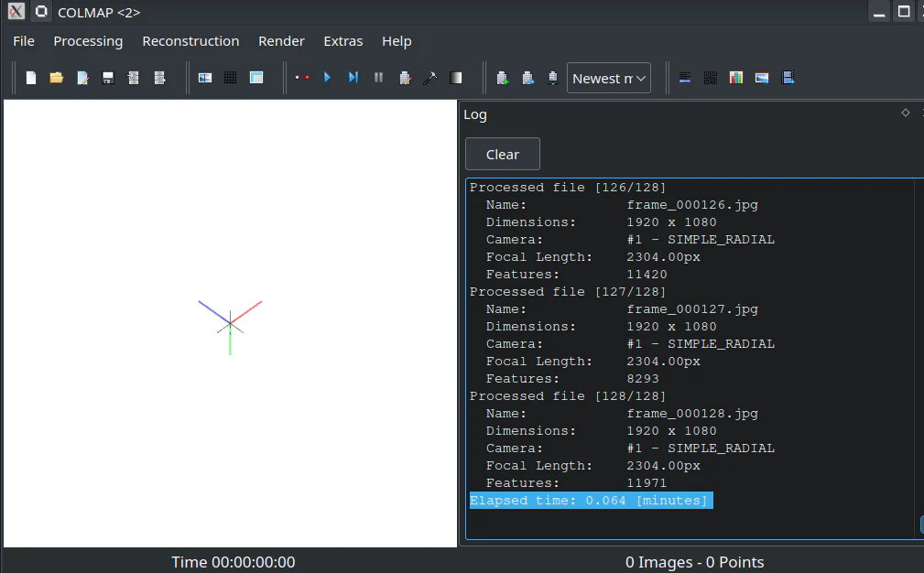The width and height of the screenshot is (924, 573).
Task: Open Feature matching grid icon
Action: coord(231,78)
